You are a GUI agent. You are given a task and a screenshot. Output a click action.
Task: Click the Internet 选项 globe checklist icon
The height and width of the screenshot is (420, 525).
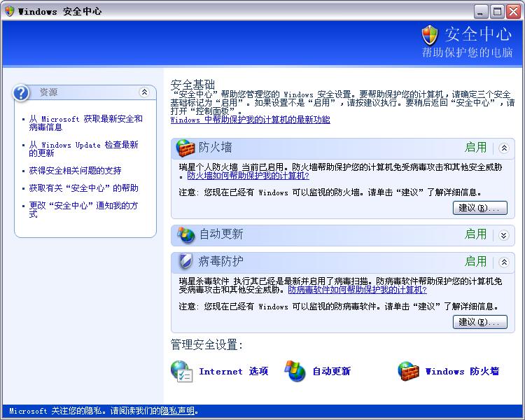[x=181, y=371]
